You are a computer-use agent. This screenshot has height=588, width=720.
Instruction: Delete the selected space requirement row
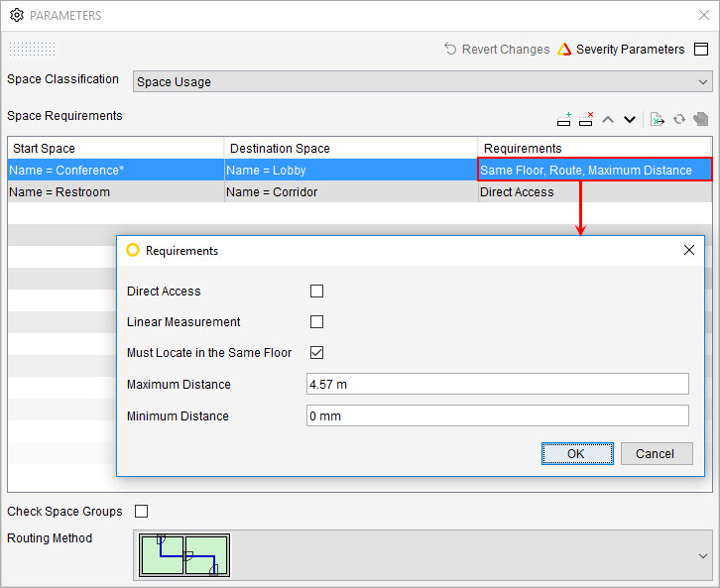pyautogui.click(x=586, y=119)
